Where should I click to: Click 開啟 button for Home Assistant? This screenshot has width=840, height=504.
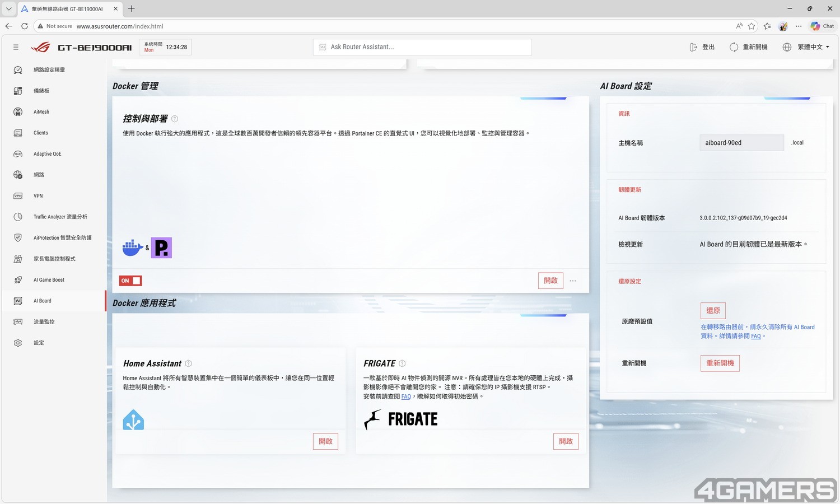[x=325, y=441]
